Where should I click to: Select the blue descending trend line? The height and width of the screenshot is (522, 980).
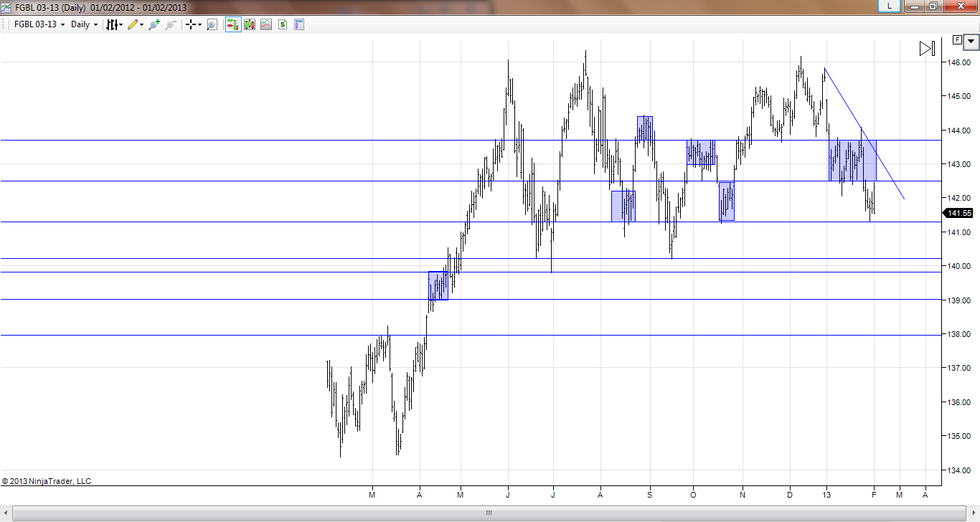click(864, 133)
